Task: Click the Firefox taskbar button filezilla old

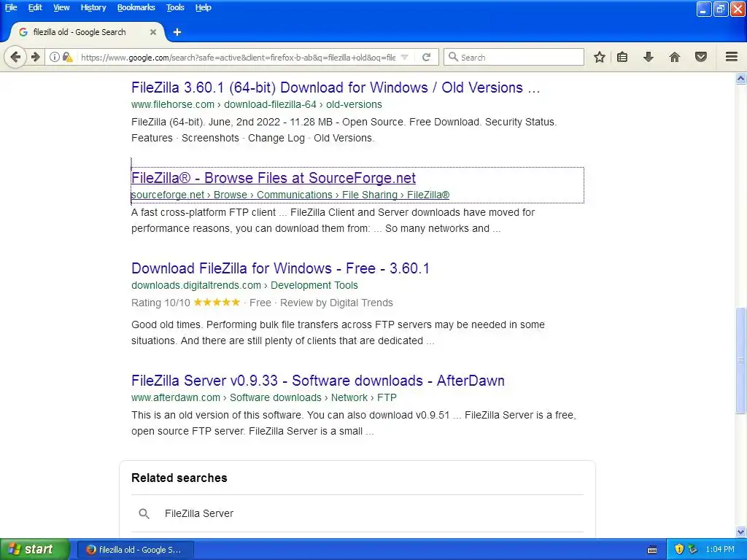Action: click(x=135, y=550)
